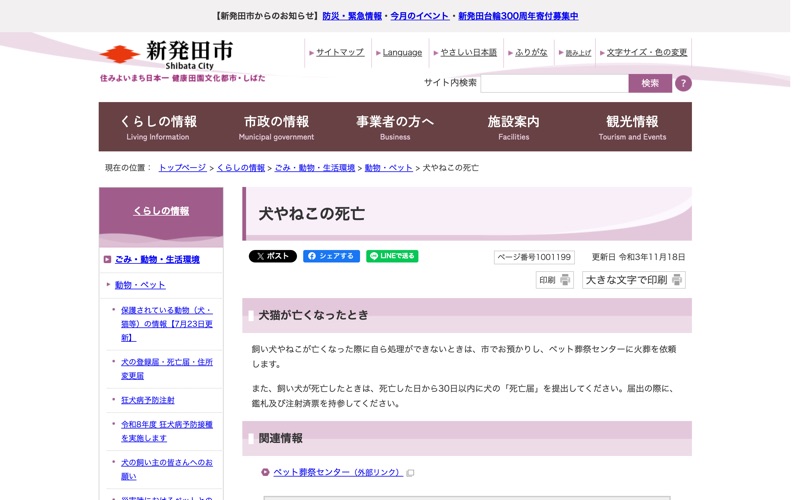Click the 犬やねこの死亡 page title
This screenshot has height=500, width=800.
point(312,214)
